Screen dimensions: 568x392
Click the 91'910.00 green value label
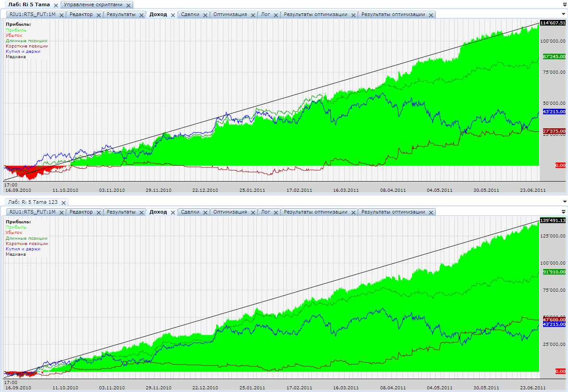click(x=554, y=272)
